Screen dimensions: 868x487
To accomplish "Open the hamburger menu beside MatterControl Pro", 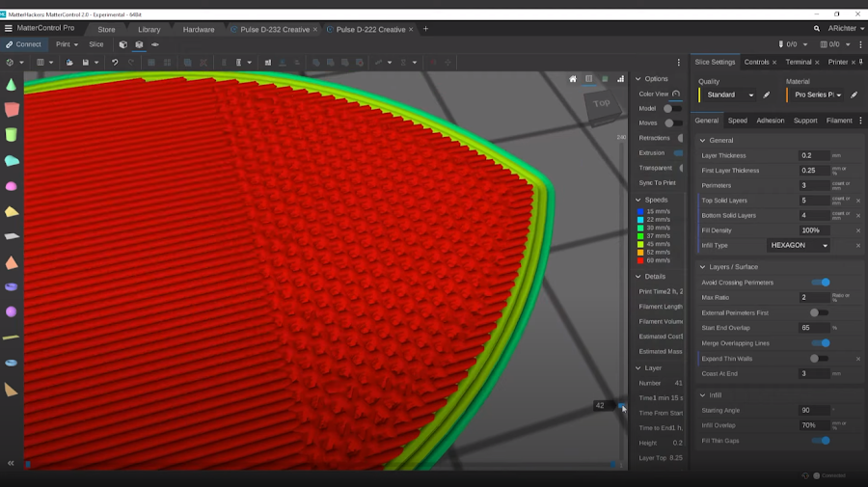I will (x=9, y=29).
